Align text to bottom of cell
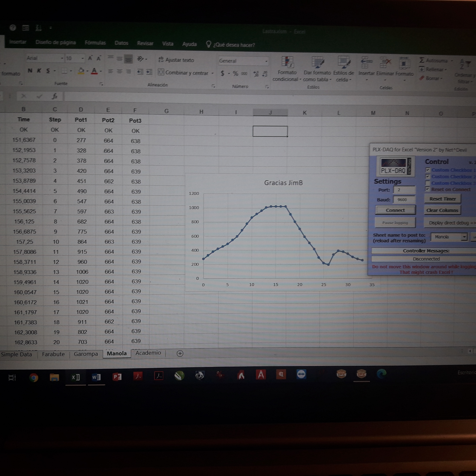Image resolution: width=476 pixels, height=476 pixels. point(128,59)
